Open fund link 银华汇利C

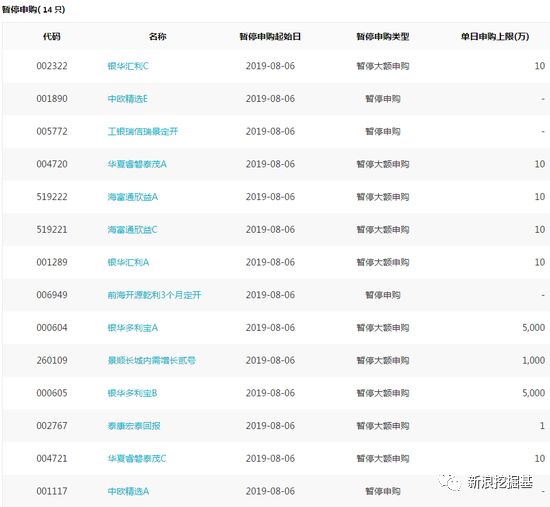click(x=128, y=66)
